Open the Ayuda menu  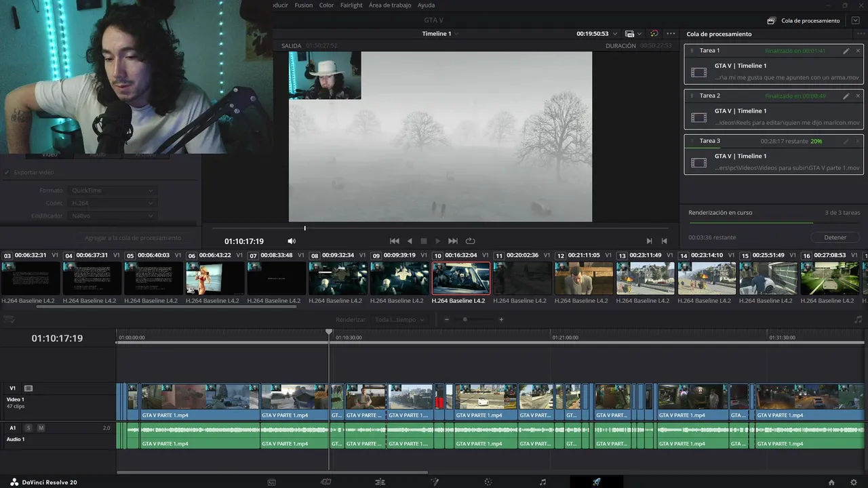click(426, 5)
